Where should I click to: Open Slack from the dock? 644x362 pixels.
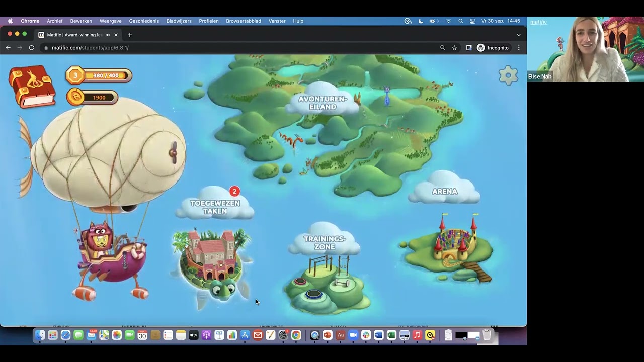(x=366, y=335)
